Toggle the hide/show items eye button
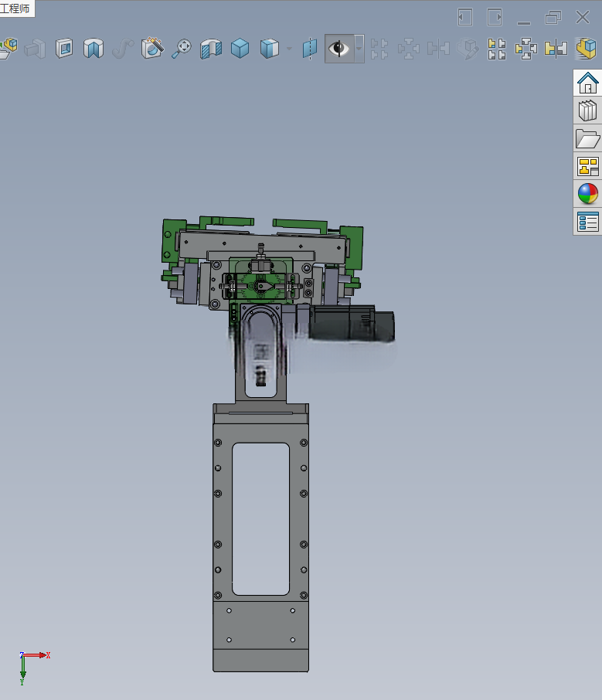Image resolution: width=602 pixels, height=700 pixels. [338, 48]
